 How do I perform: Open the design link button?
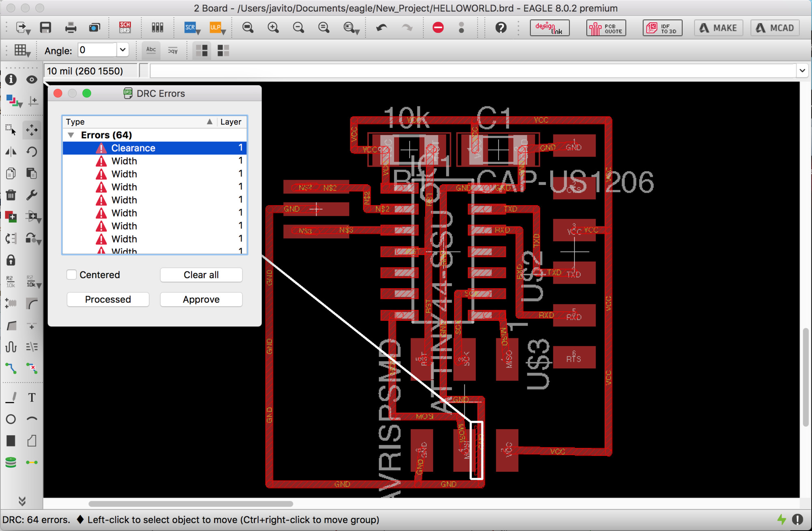[x=549, y=28]
